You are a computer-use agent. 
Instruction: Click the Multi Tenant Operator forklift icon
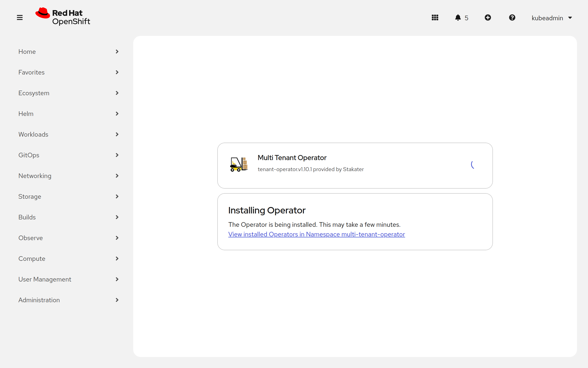click(239, 164)
